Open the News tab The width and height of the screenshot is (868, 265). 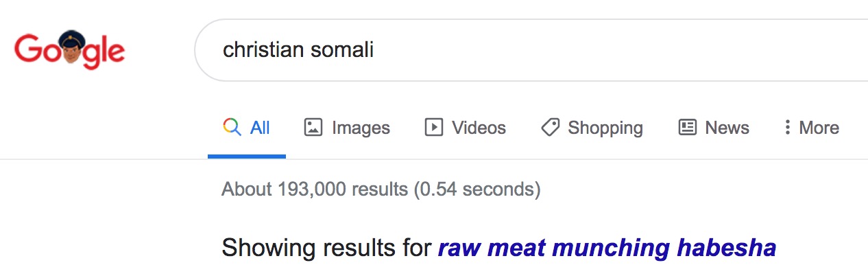714,128
